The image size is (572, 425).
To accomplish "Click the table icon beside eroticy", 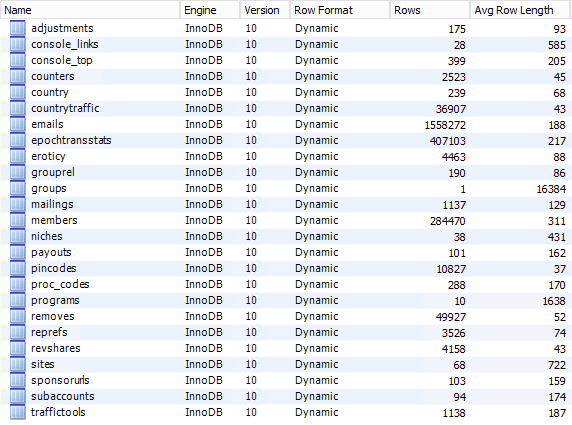I will coord(18,156).
